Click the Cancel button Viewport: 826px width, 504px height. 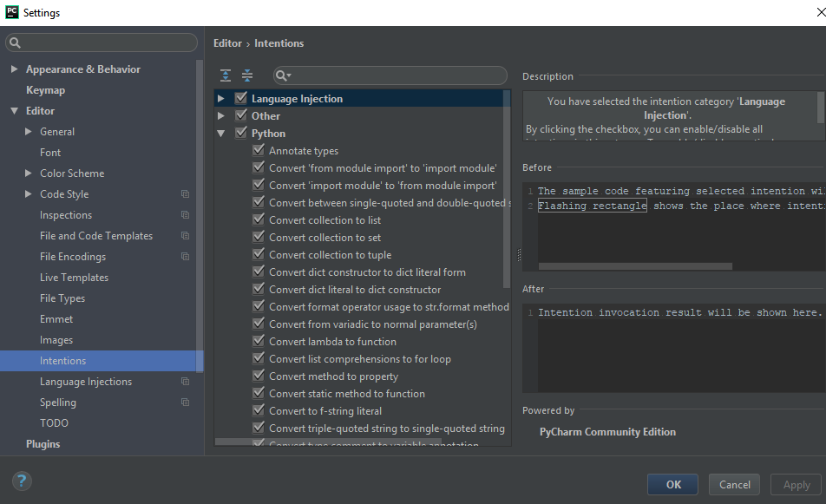point(734,485)
